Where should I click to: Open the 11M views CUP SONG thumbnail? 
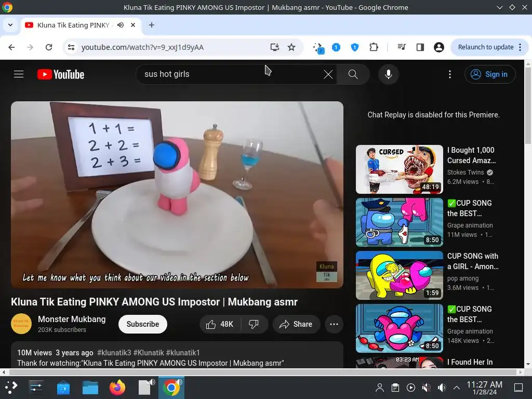pyautogui.click(x=400, y=222)
